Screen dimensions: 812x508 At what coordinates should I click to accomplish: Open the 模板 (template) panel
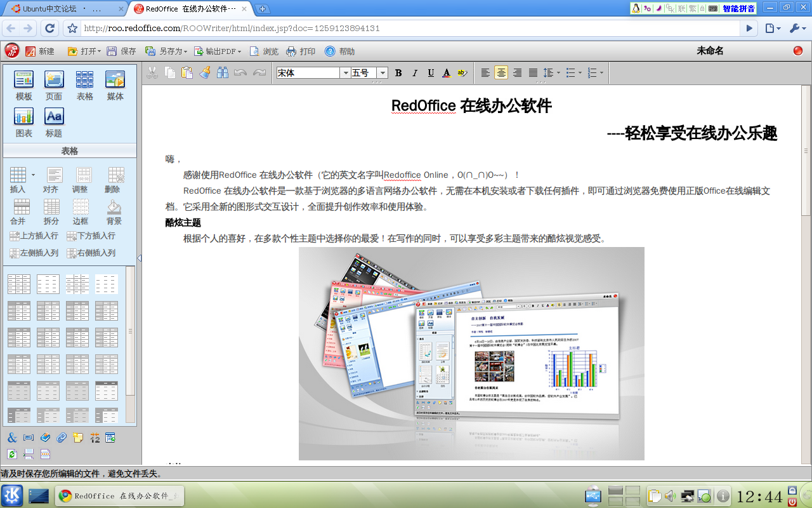coord(24,85)
